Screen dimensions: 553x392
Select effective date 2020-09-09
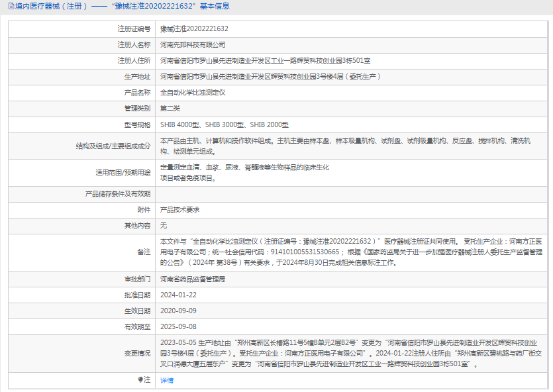178,311
